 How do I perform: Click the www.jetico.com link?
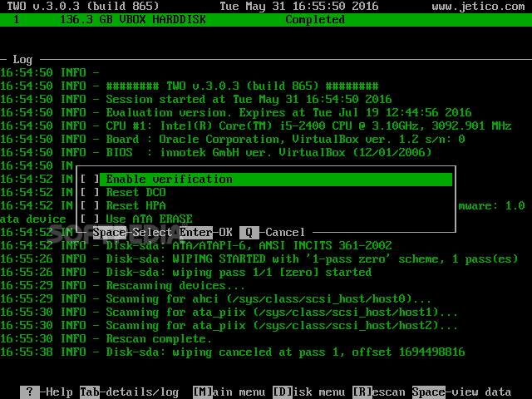coord(479,6)
